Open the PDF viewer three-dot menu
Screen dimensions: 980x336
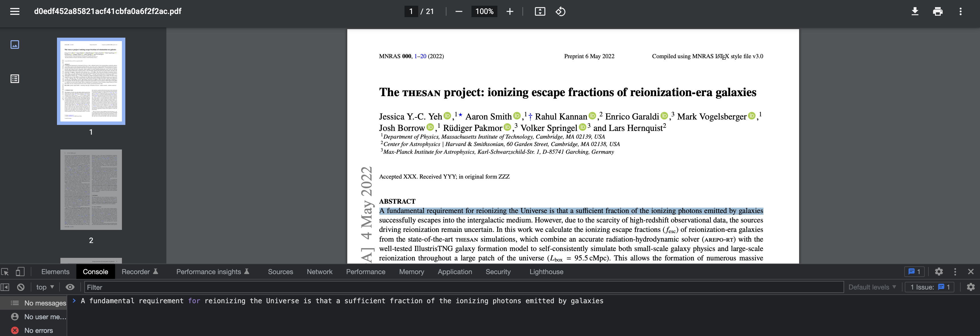point(961,11)
